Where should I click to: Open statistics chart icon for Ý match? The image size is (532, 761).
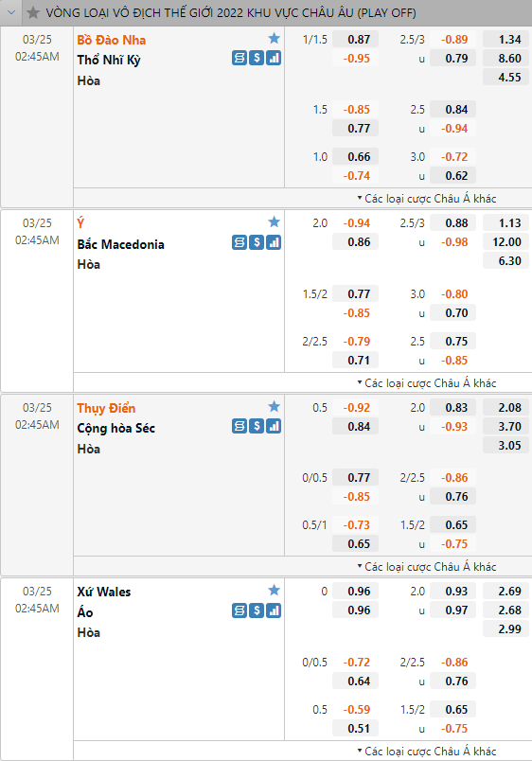pos(274,242)
